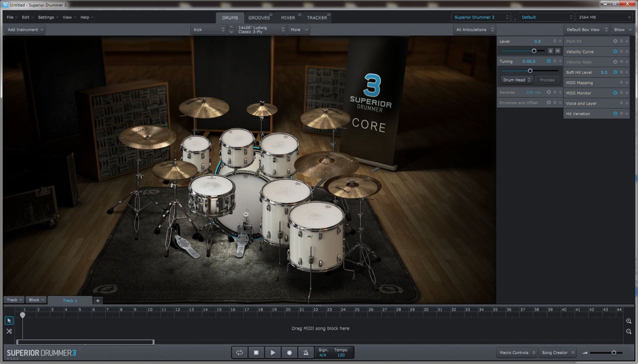Viewport: 638px width, 364px height.
Task: Open the Default Box View dropdown
Action: 587,29
